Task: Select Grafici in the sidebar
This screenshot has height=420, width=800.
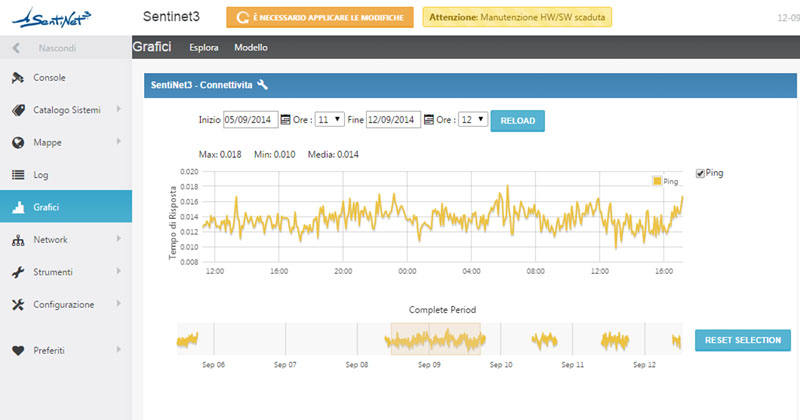Action: [66, 207]
